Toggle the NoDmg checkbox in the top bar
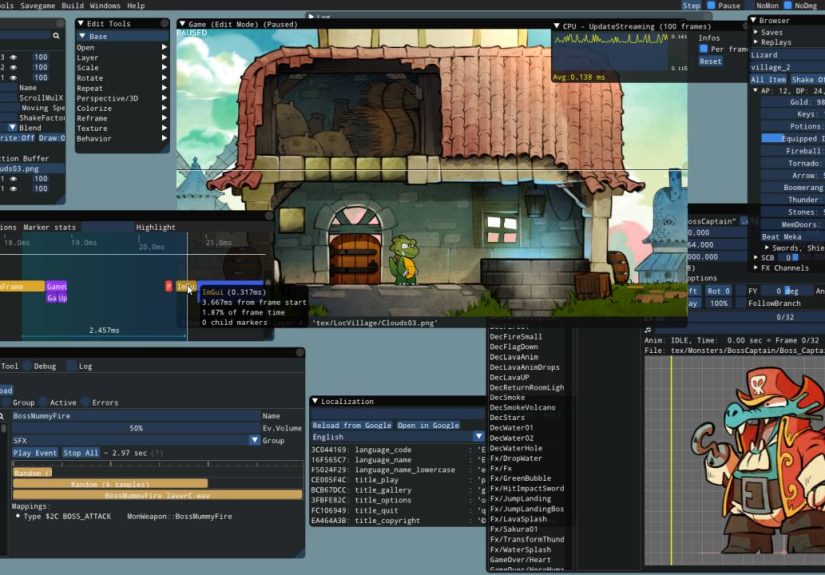825x575 pixels. (788, 5)
